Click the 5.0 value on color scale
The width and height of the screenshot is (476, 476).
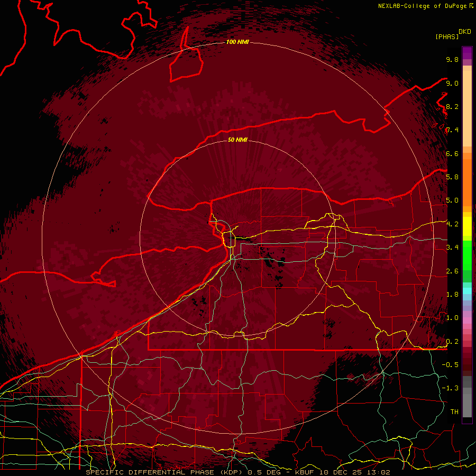click(x=452, y=200)
